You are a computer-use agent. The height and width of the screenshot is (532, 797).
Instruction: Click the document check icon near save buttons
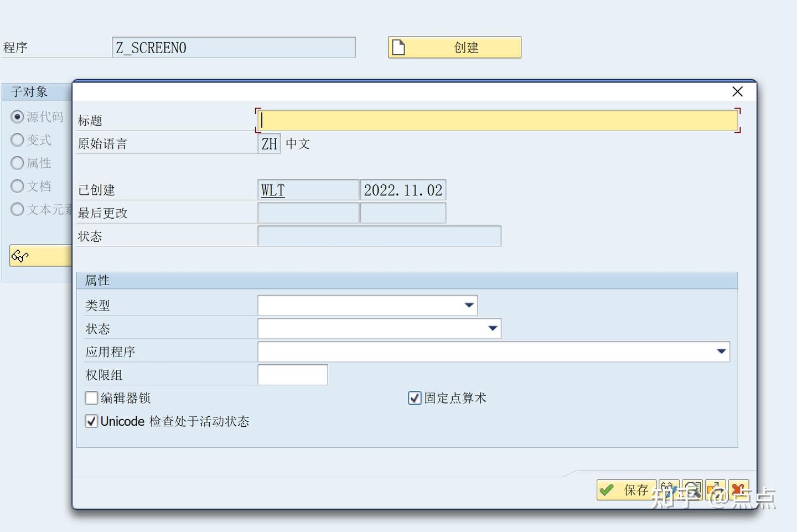point(692,490)
